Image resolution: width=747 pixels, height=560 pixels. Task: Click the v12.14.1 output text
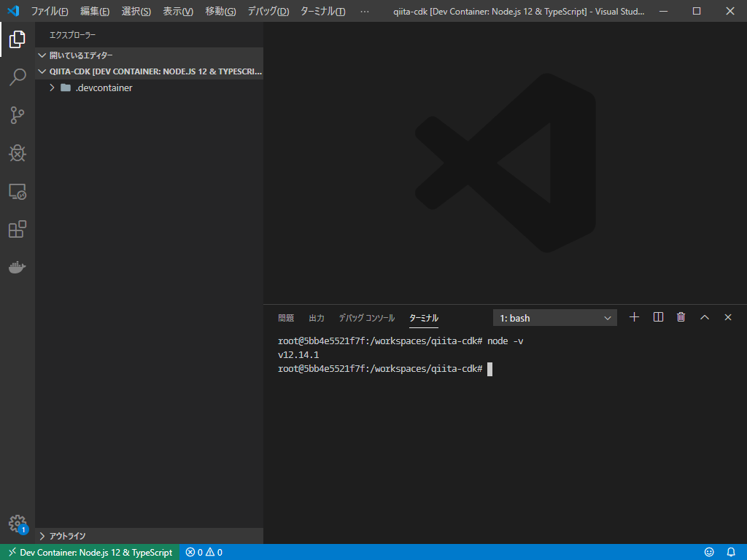coord(298,355)
